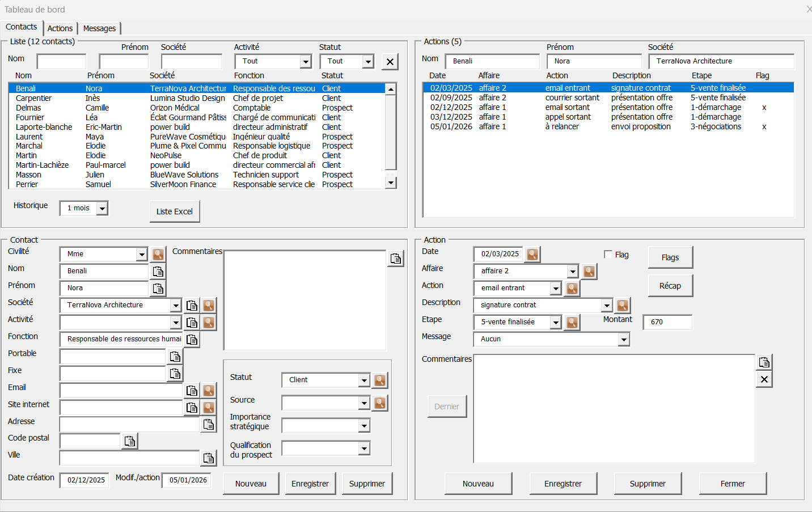Click the Liste Excel button
The image size is (812, 512).
[175, 211]
